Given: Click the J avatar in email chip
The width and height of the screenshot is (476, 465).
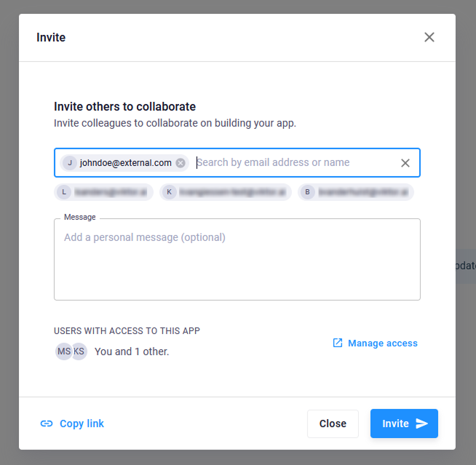Looking at the screenshot, I should (x=70, y=163).
